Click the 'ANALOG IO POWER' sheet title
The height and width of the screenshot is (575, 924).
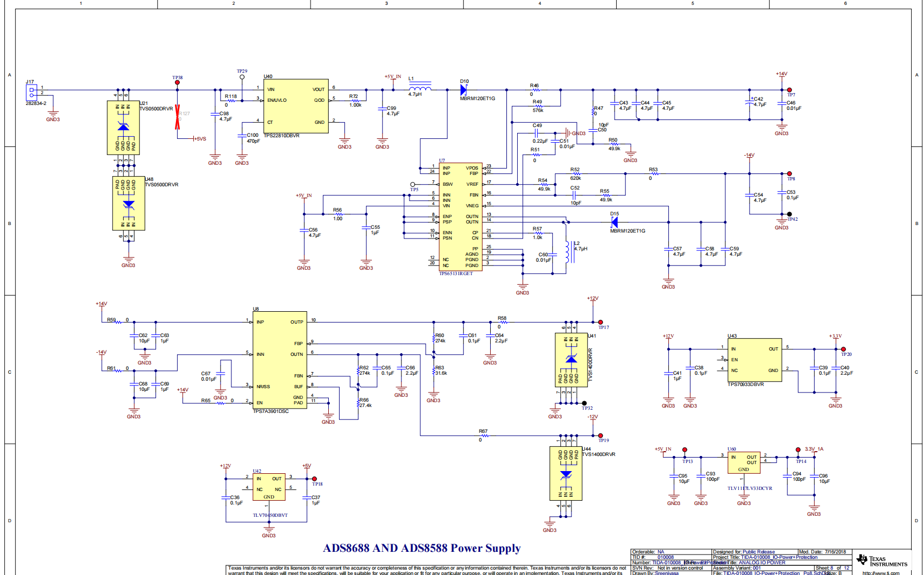pyautogui.click(x=762, y=563)
